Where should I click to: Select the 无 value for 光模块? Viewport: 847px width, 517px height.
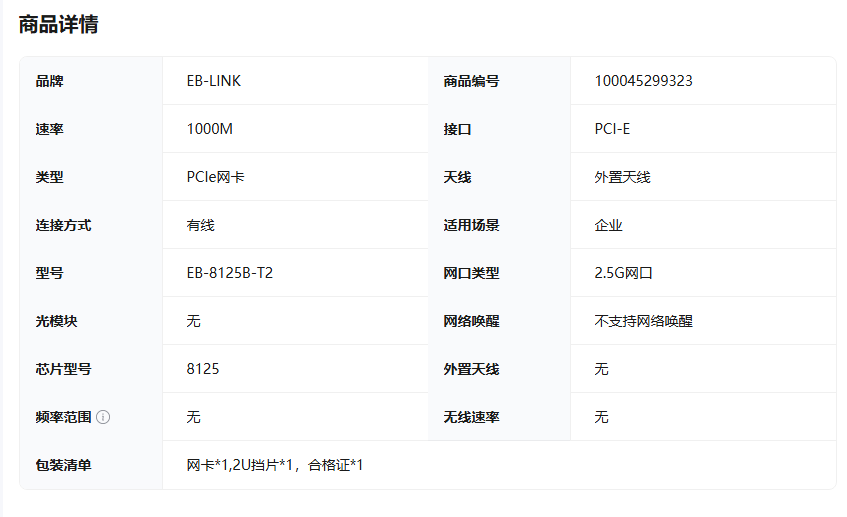[x=193, y=321]
